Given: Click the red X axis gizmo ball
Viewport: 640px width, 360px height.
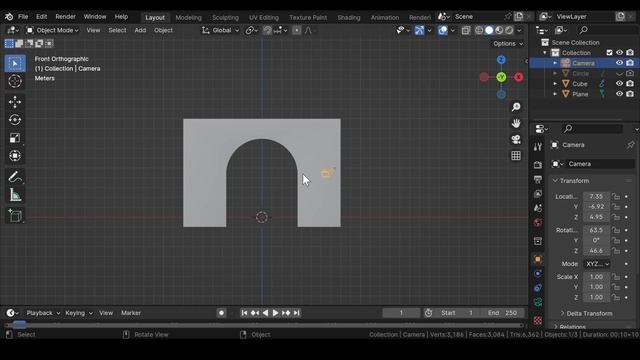Looking at the screenshot, I should tap(519, 77).
